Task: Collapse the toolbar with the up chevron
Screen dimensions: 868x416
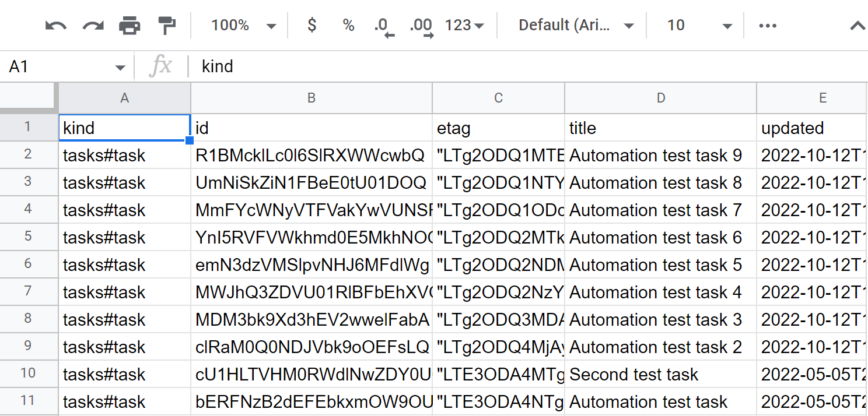Action: [x=857, y=26]
